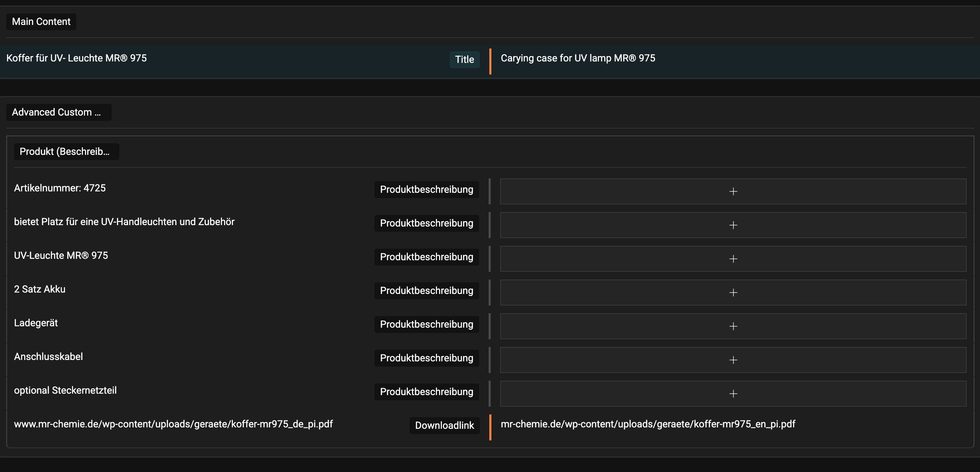980x472 pixels.
Task: Click Produktbeschreibung label beside Ladegerät
Action: 426,324
